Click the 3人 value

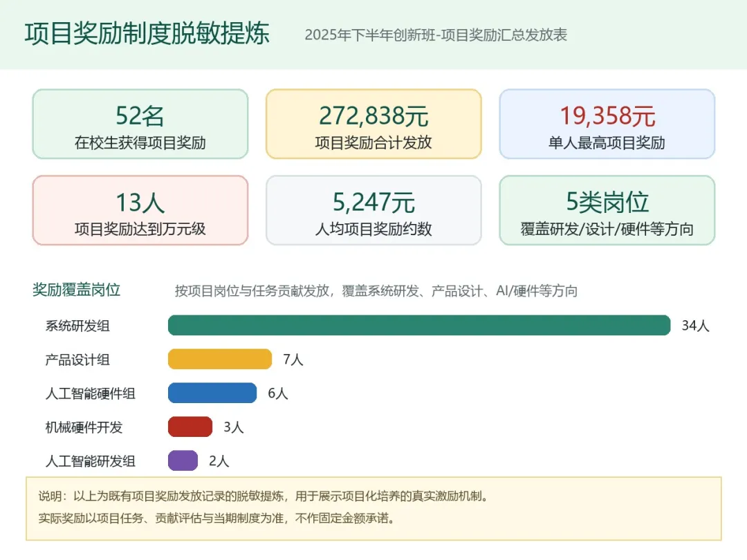click(234, 427)
